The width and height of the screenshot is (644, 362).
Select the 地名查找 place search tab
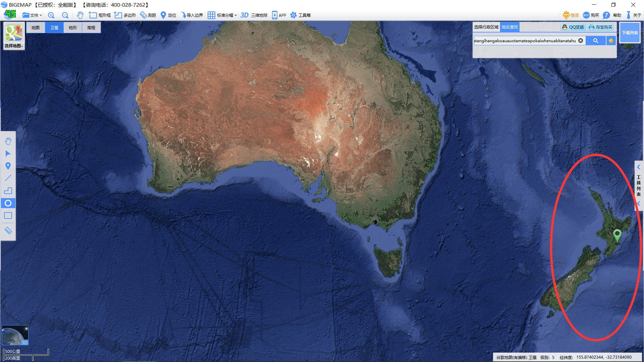(x=510, y=27)
